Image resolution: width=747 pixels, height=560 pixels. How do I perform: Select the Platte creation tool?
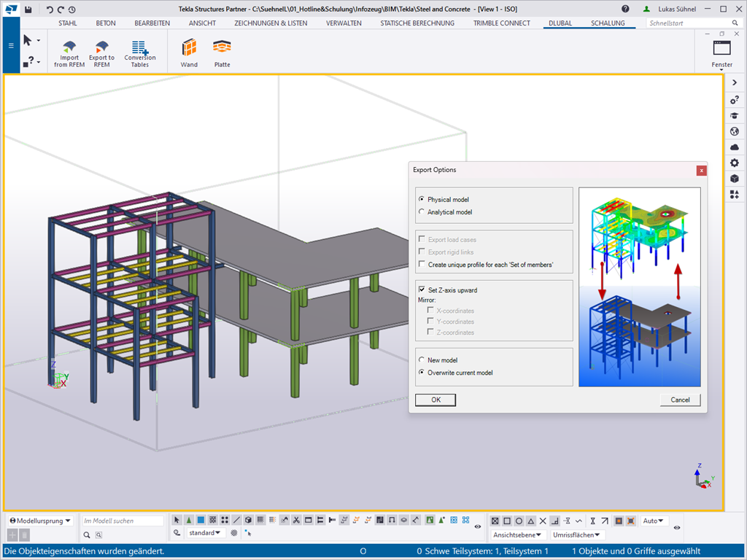coord(222,51)
